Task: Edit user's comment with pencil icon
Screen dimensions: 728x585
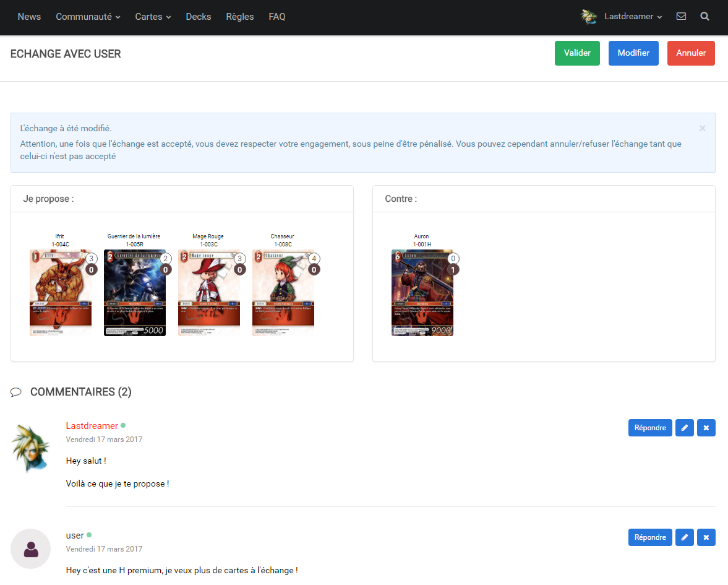Action: 684,537
